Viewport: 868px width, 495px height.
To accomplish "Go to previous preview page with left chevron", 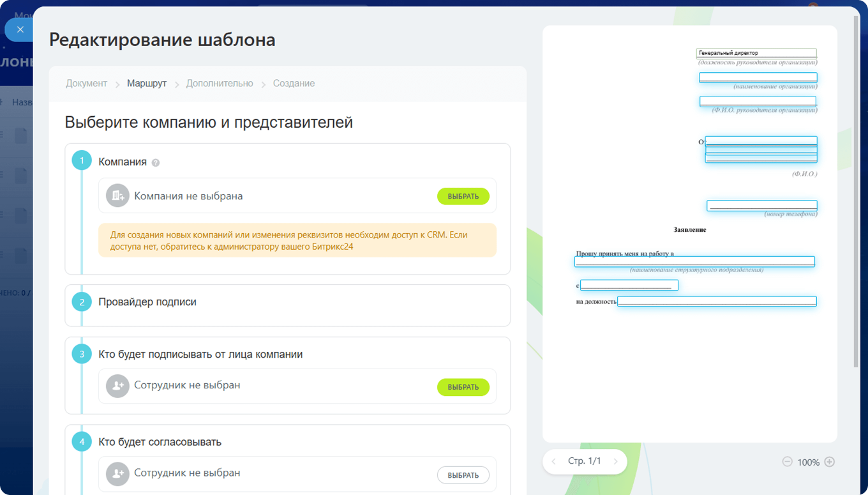I will click(554, 461).
